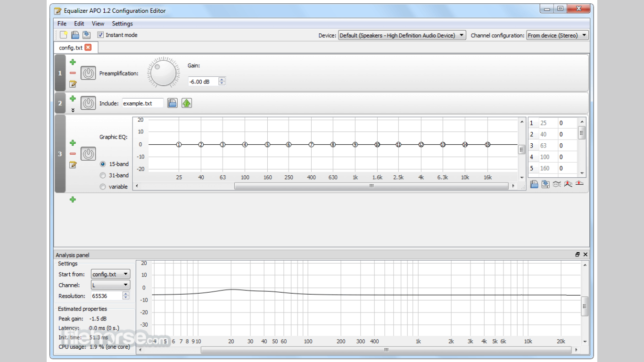The height and width of the screenshot is (362, 644).
Task: Click the frequency cell showing 63
Action: (548, 146)
